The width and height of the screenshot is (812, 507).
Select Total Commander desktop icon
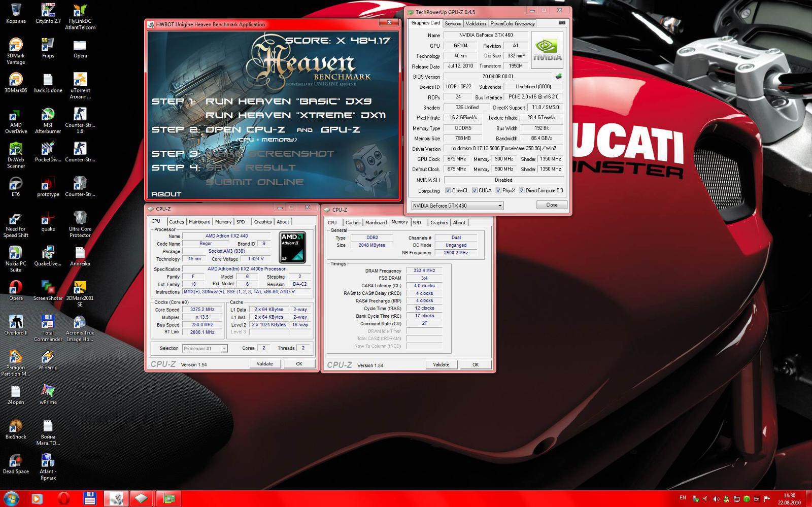48,328
